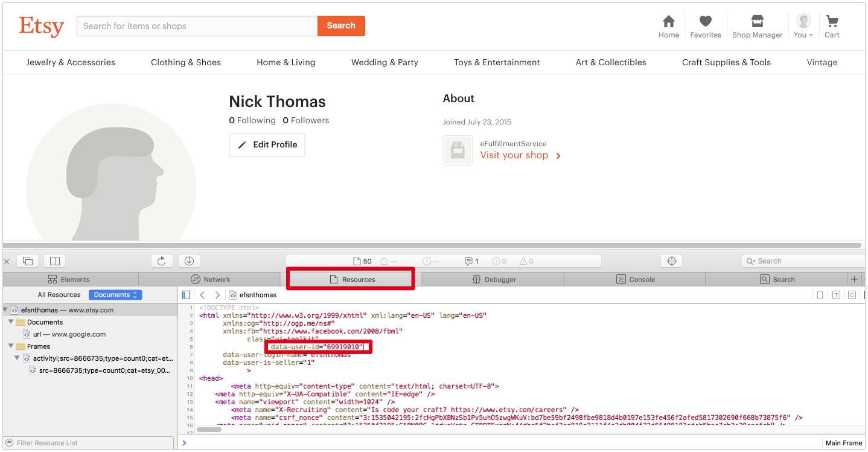This screenshot has height=452, width=868.
Task: Open Art & Collectibles category
Action: [x=611, y=62]
